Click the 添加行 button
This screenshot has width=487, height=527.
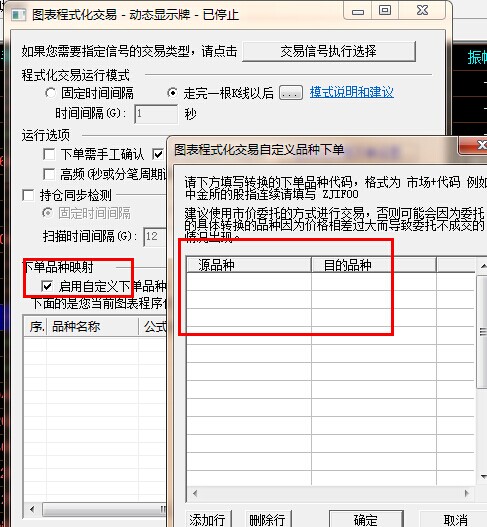point(207,519)
